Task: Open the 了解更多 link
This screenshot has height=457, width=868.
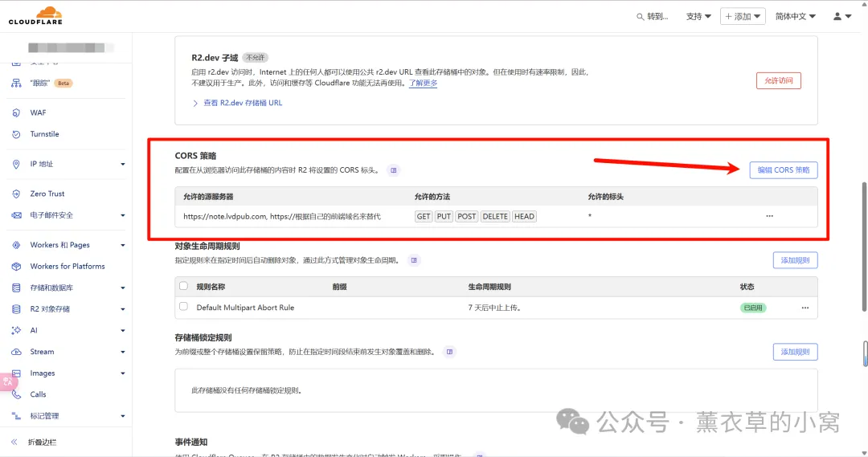Action: coord(423,83)
